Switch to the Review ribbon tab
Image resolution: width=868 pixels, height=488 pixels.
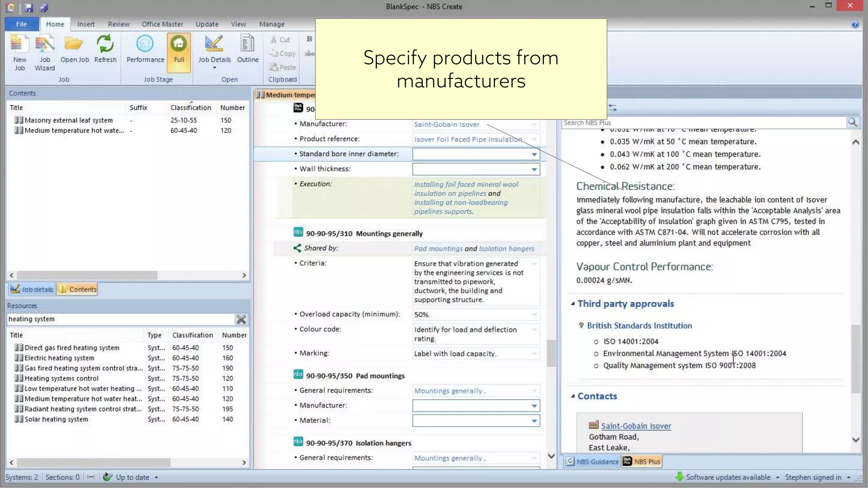pos(119,24)
